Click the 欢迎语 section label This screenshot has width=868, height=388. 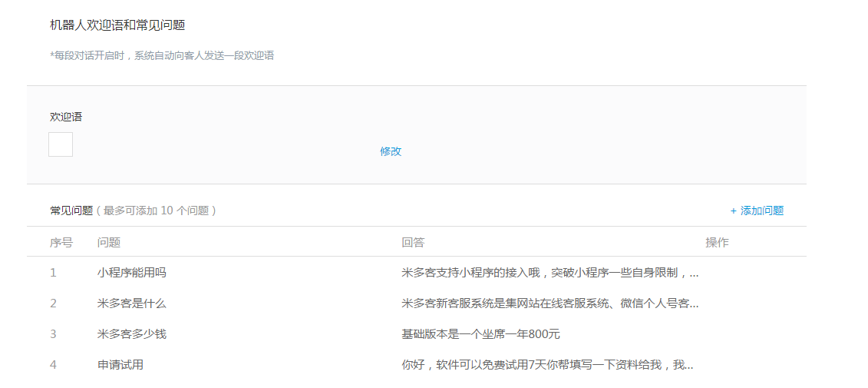(67, 117)
